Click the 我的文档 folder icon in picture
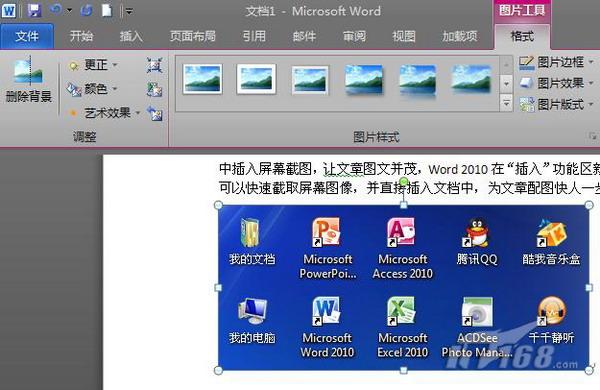 pos(251,232)
